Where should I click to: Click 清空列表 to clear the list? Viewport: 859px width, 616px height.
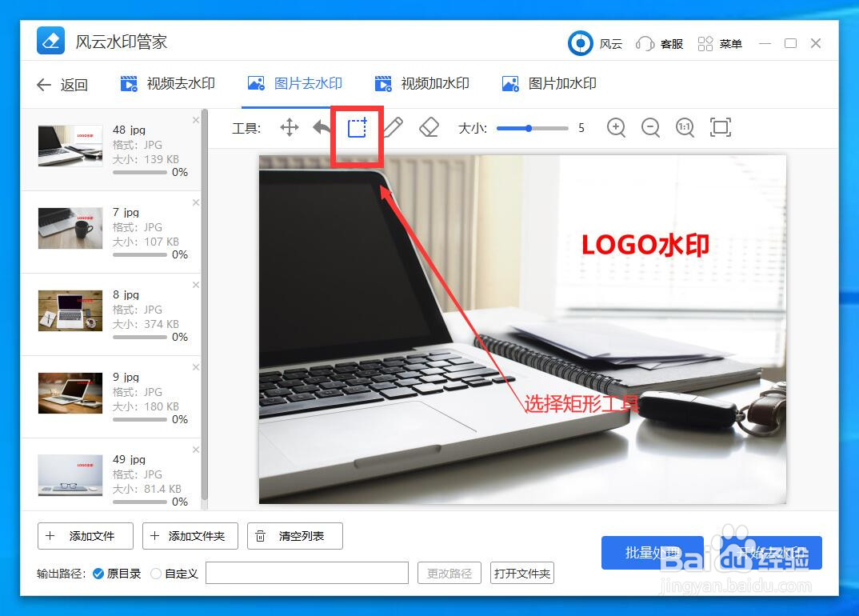coord(294,536)
